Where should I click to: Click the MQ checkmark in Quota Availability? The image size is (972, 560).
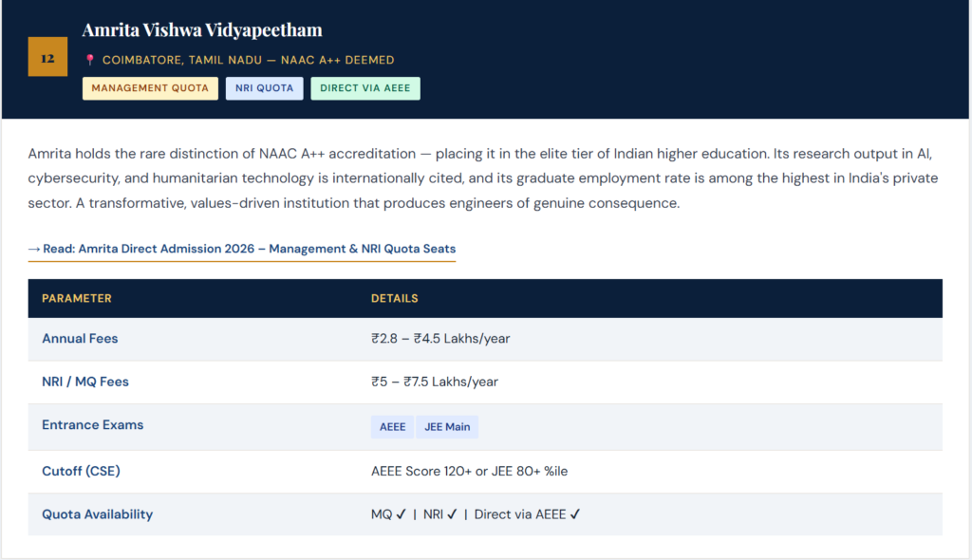pos(402,514)
